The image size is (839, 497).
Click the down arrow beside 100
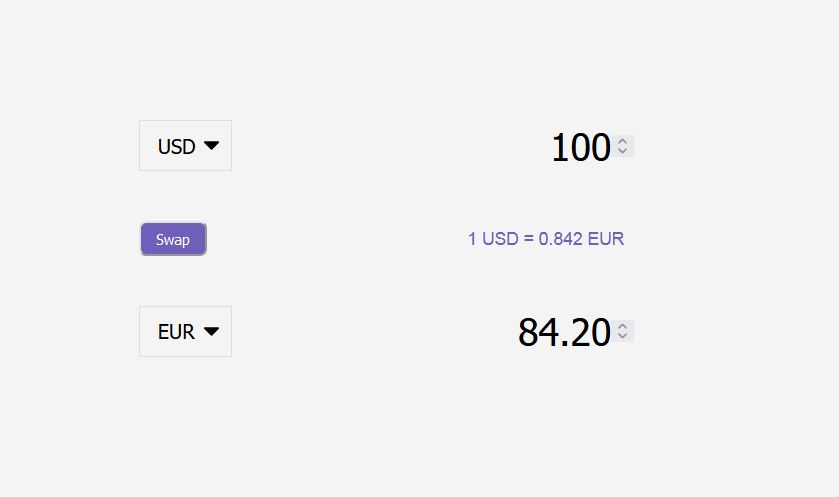pos(622,150)
